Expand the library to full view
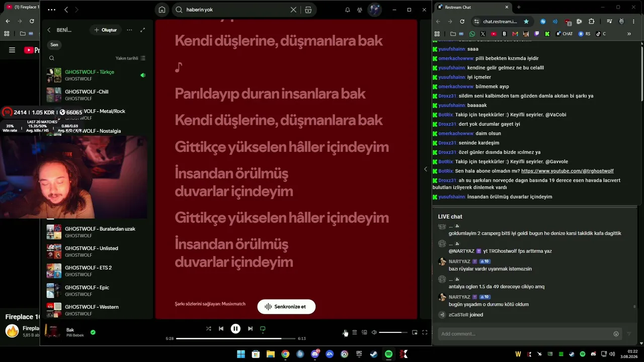 (x=142, y=30)
